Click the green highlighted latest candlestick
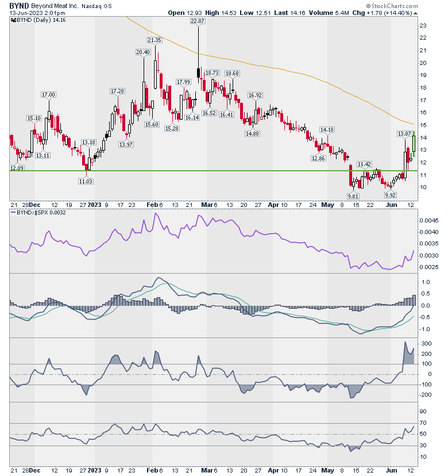448x476 pixels. (414, 144)
